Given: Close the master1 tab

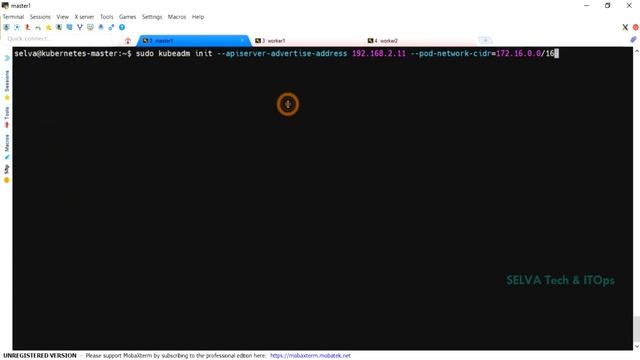Looking at the screenshot, I should 242,40.
